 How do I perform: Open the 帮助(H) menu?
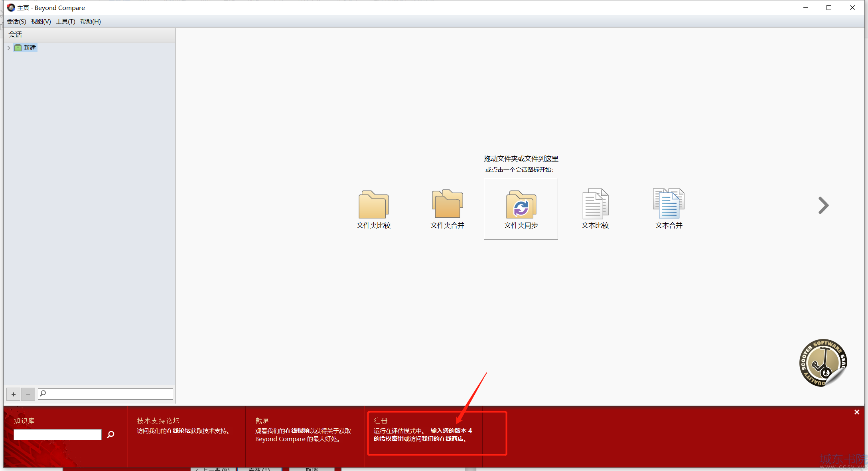91,22
